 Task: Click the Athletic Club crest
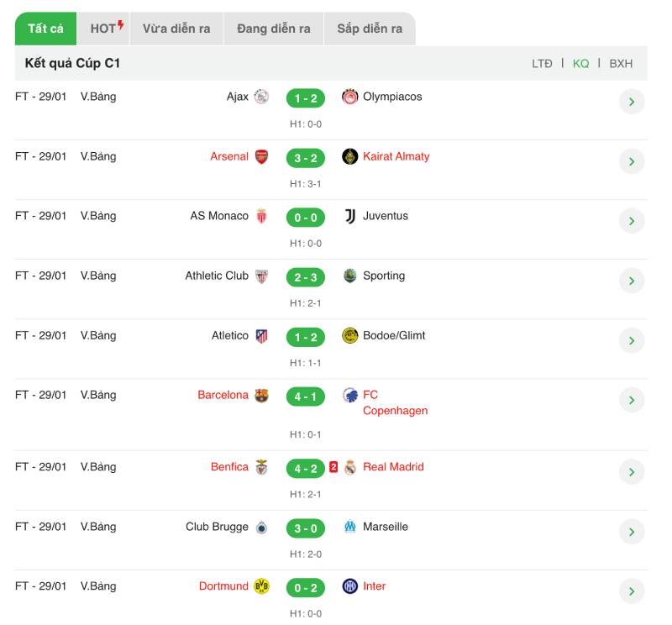click(x=261, y=276)
